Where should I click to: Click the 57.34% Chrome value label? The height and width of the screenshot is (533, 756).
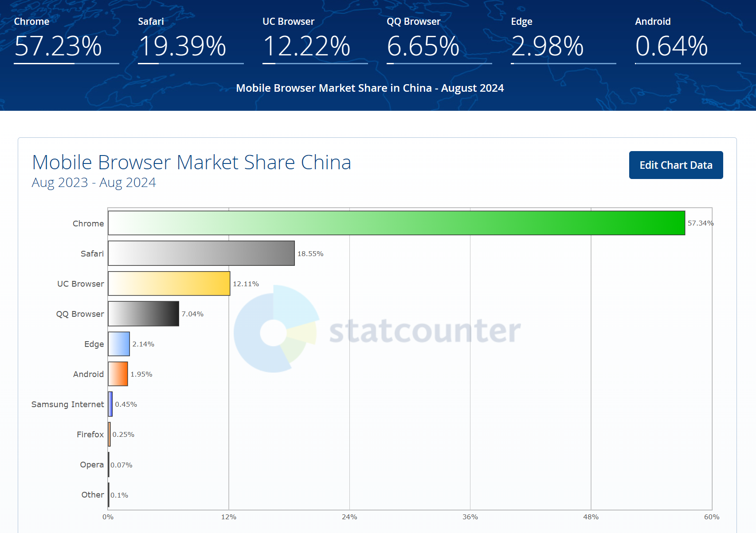click(701, 223)
